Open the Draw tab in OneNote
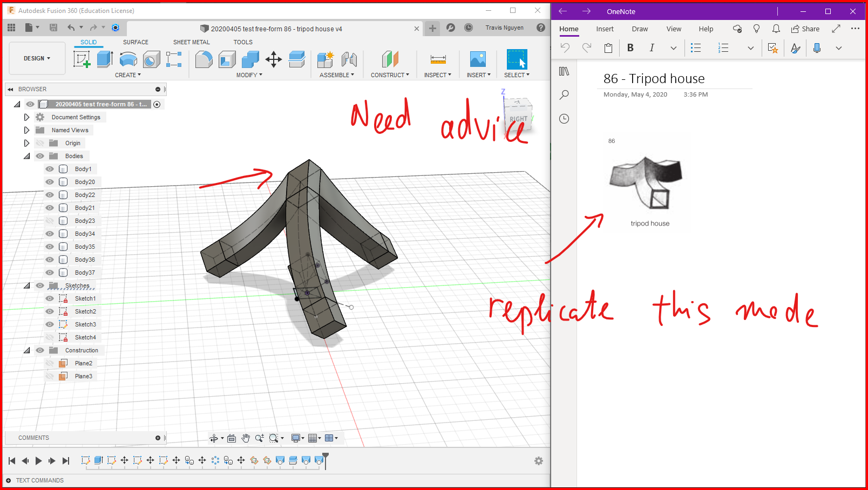The image size is (868, 490). [640, 29]
